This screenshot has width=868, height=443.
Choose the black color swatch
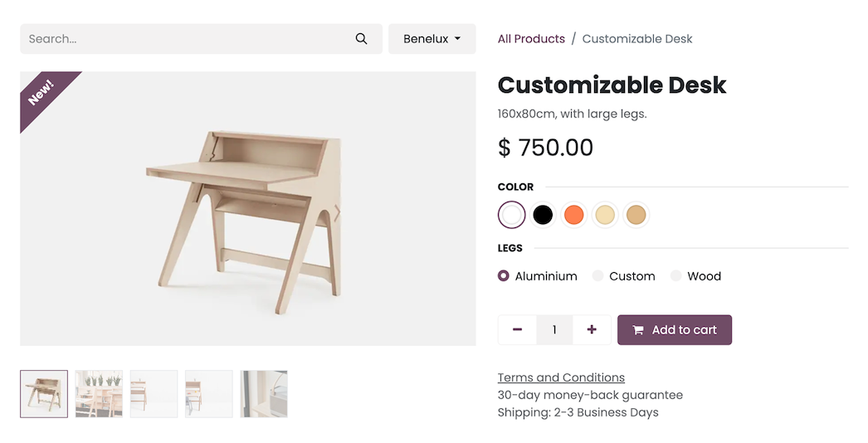coord(543,216)
